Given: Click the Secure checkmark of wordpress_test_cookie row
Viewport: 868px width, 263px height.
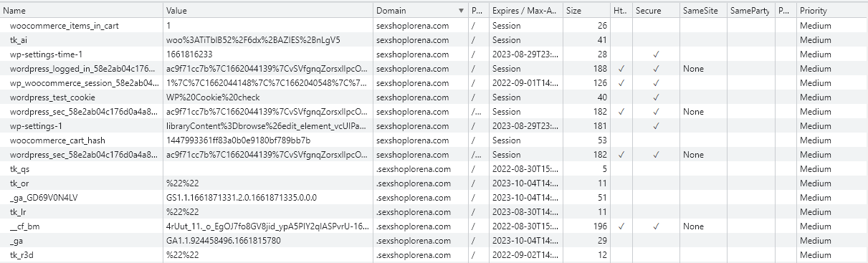Looking at the screenshot, I should (656, 97).
